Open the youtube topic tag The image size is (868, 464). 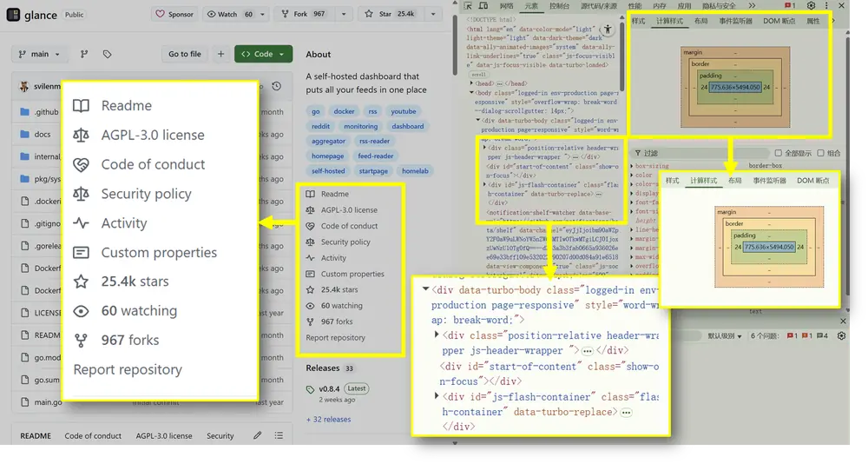tap(404, 111)
